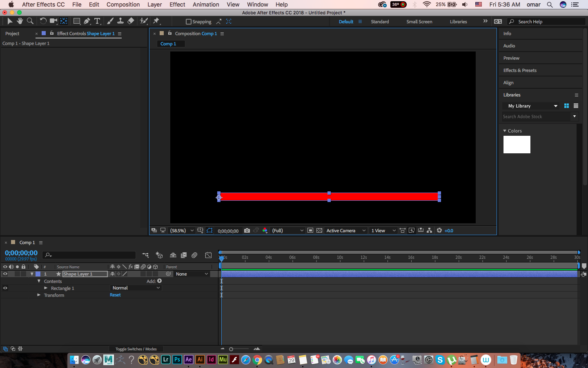Select the Roto Brush tool
The height and width of the screenshot is (368, 588).
(144, 21)
